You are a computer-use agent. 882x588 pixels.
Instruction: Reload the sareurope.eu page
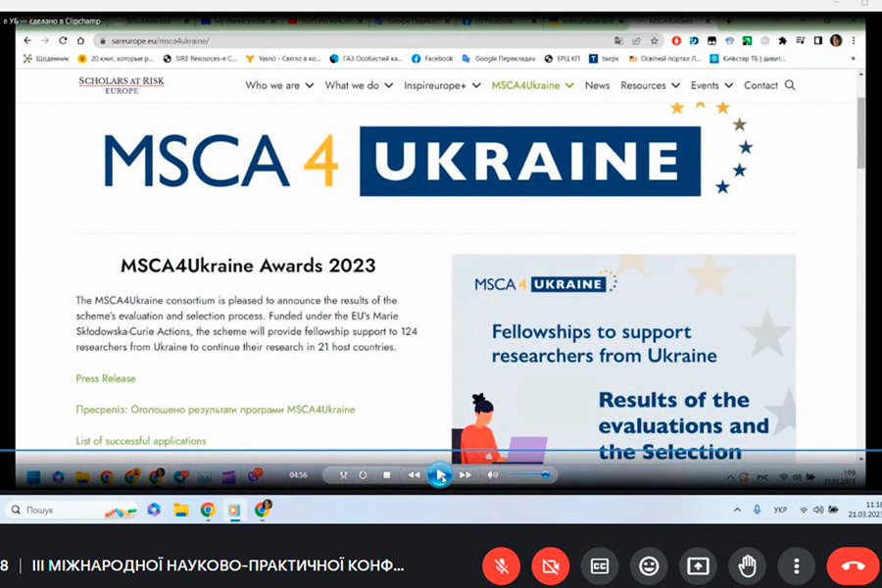pyautogui.click(x=63, y=40)
